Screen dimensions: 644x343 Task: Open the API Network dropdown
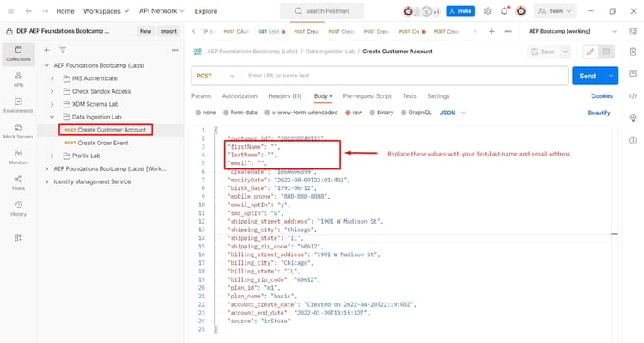coord(161,11)
